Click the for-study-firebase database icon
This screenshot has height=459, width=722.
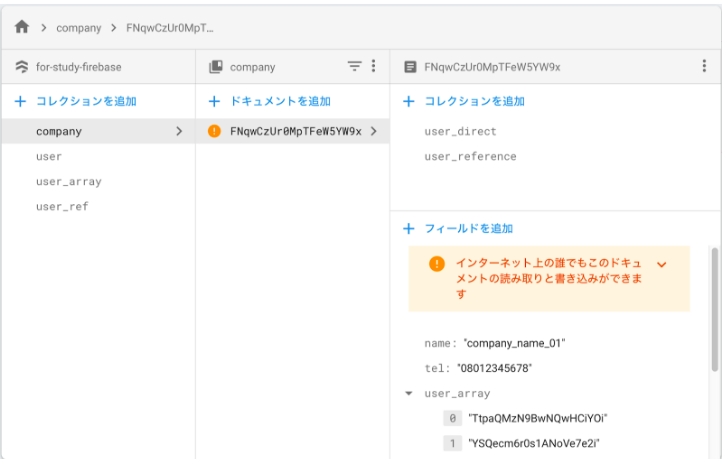click(x=22, y=67)
